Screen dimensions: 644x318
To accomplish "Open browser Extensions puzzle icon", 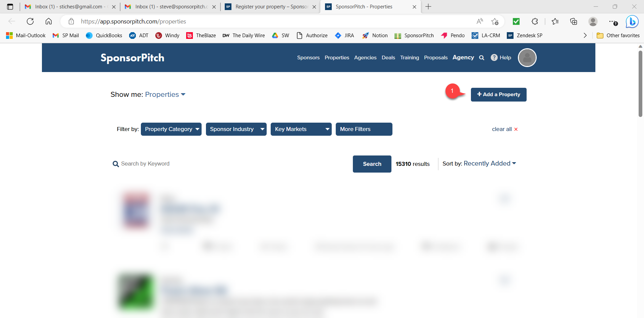I will point(535,21).
